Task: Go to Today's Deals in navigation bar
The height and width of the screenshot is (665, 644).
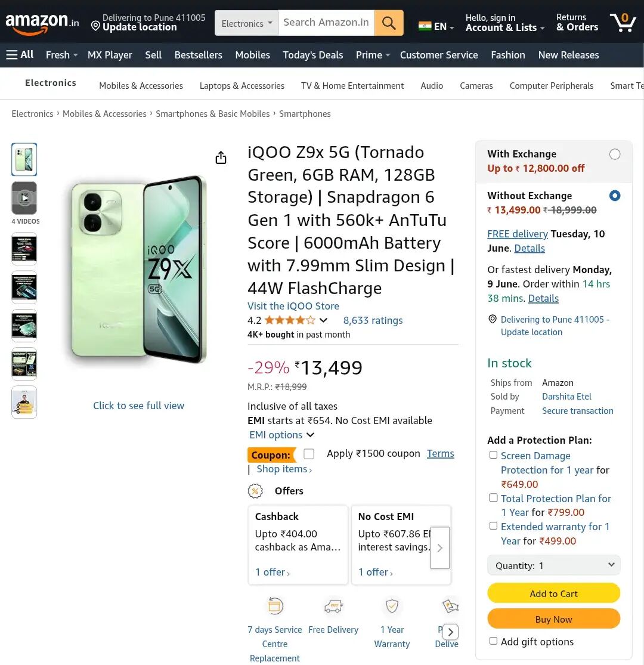Action: coord(312,55)
